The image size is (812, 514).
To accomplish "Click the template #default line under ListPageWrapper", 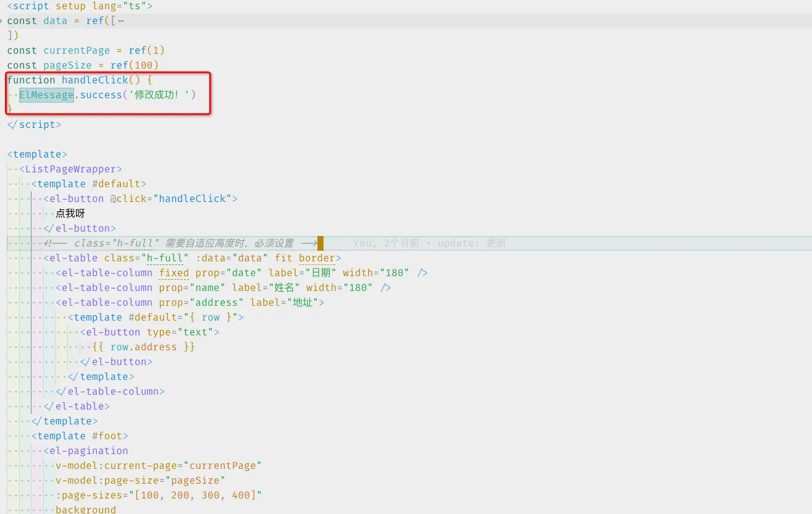I will (89, 184).
